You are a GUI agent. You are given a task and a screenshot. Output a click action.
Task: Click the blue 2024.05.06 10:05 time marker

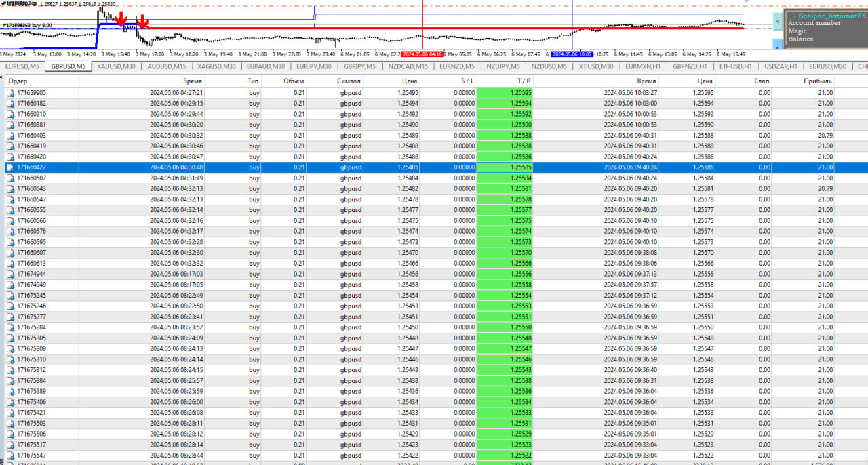point(572,54)
